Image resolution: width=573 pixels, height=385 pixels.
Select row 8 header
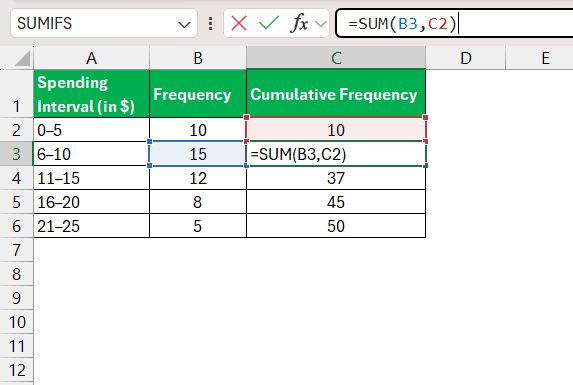(x=16, y=274)
